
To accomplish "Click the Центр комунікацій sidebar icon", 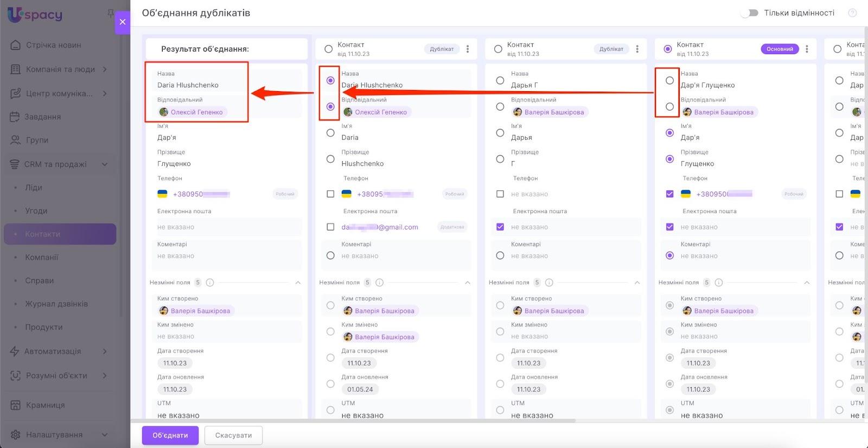I will tap(16, 93).
